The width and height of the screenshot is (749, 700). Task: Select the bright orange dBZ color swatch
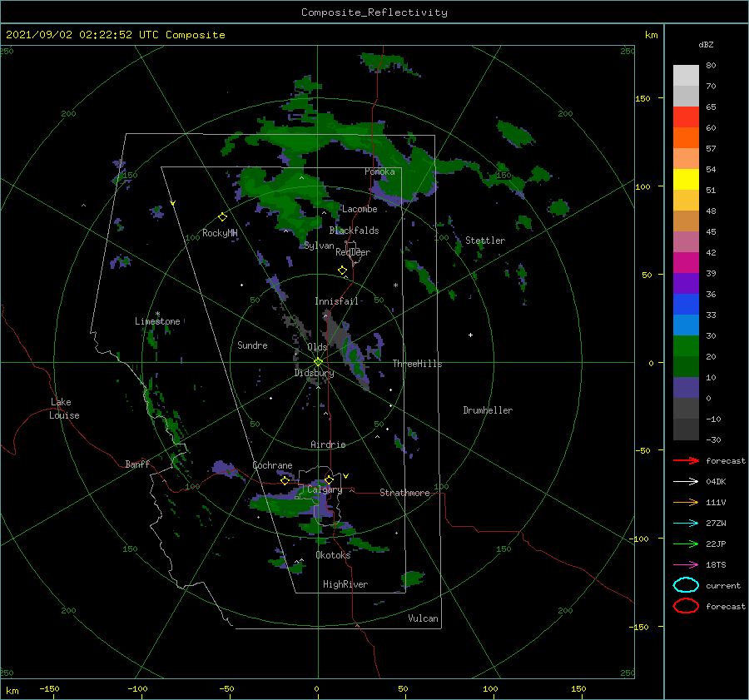[686, 138]
